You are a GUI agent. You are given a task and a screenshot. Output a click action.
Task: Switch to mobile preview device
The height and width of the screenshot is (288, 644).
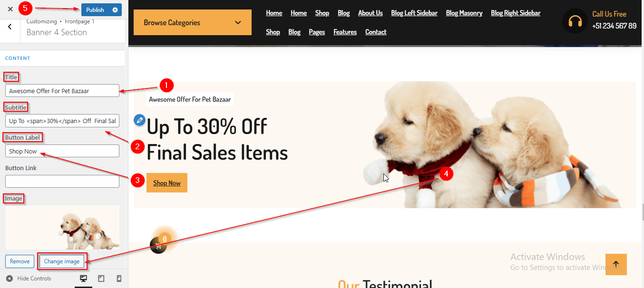coord(119,278)
